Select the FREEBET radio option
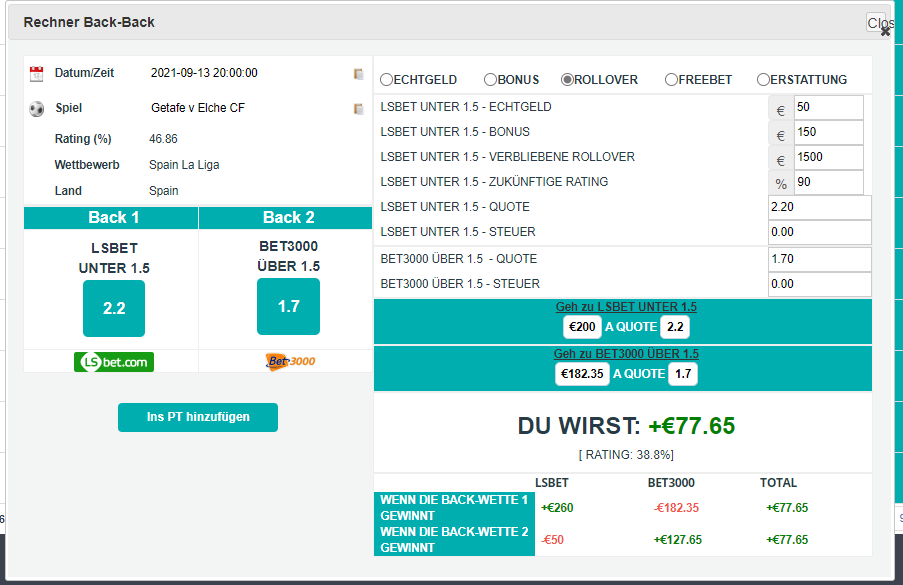The width and height of the screenshot is (903, 585). point(671,79)
